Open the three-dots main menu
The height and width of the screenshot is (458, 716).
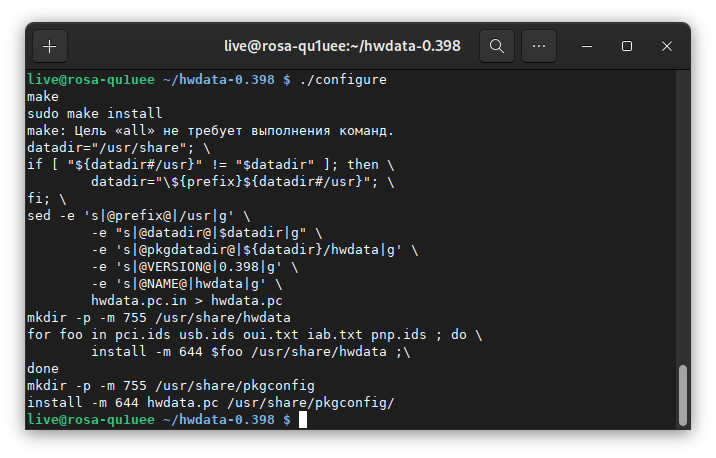point(540,46)
